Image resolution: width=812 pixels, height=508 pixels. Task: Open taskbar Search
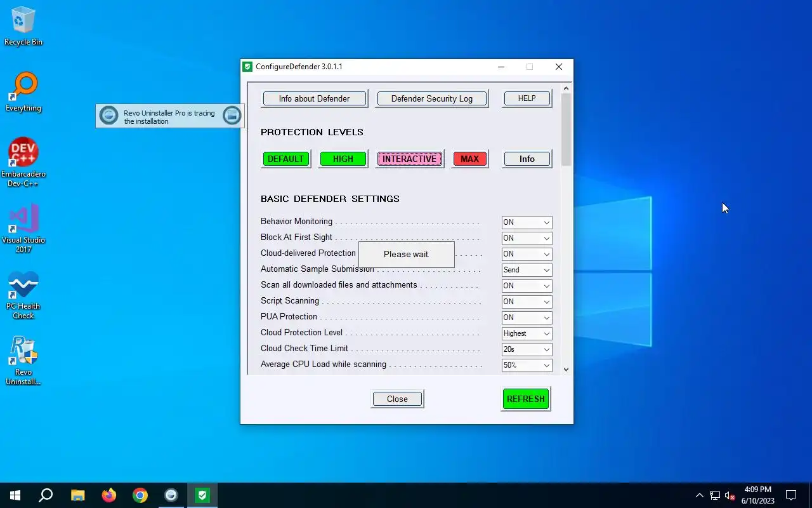[46, 495]
